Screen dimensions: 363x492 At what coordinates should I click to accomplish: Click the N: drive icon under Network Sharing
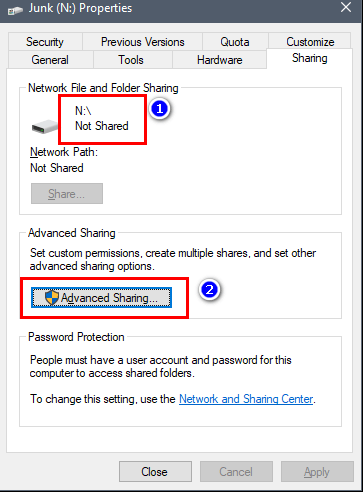(45, 127)
